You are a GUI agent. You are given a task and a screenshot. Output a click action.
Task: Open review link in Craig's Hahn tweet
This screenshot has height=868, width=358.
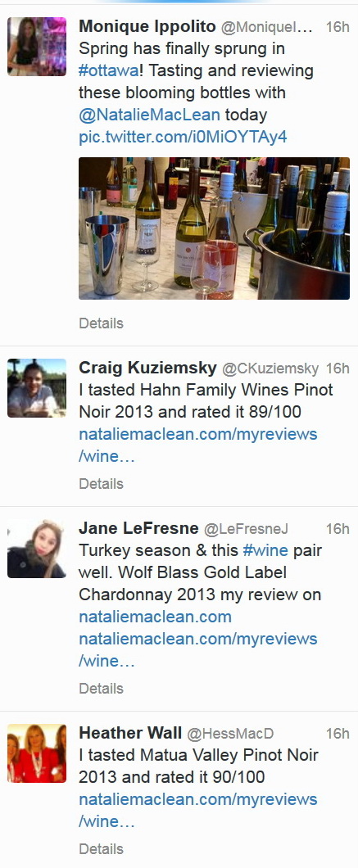[198, 445]
